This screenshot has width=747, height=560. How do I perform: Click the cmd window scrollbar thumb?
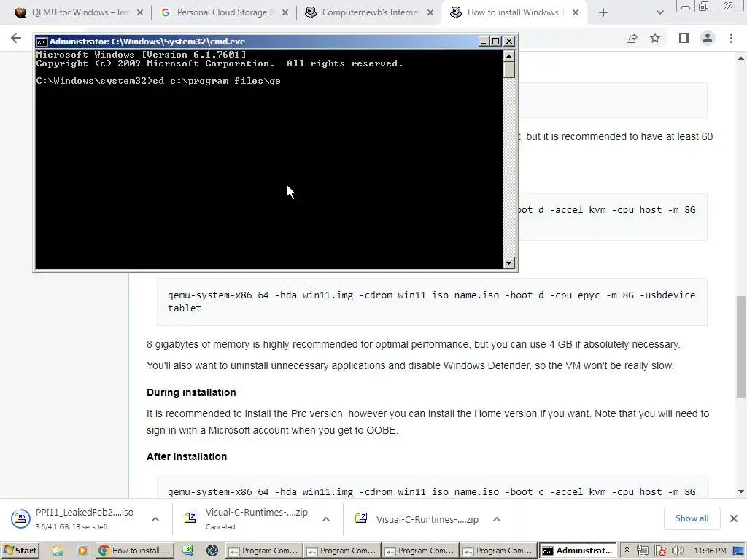click(x=508, y=69)
